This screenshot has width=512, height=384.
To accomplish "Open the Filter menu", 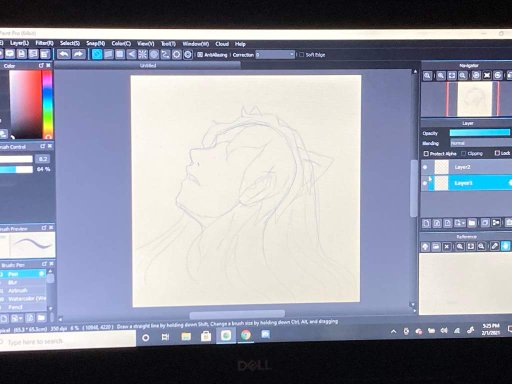I will pyautogui.click(x=44, y=43).
